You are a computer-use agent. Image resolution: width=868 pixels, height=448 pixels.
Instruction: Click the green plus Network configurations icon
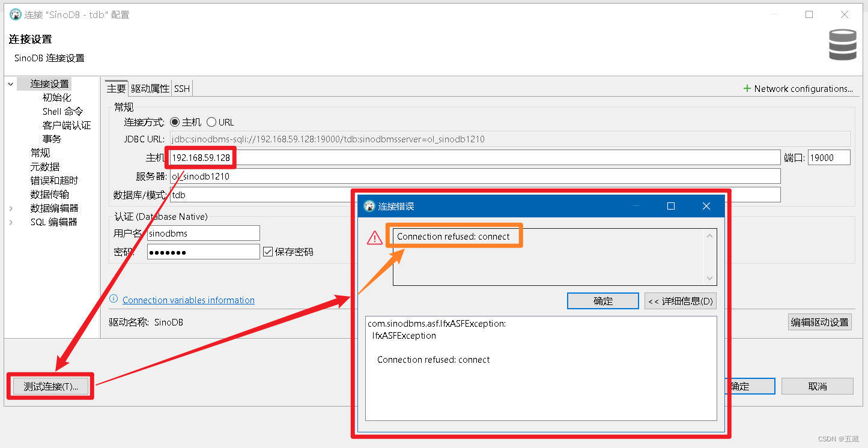[x=748, y=88]
